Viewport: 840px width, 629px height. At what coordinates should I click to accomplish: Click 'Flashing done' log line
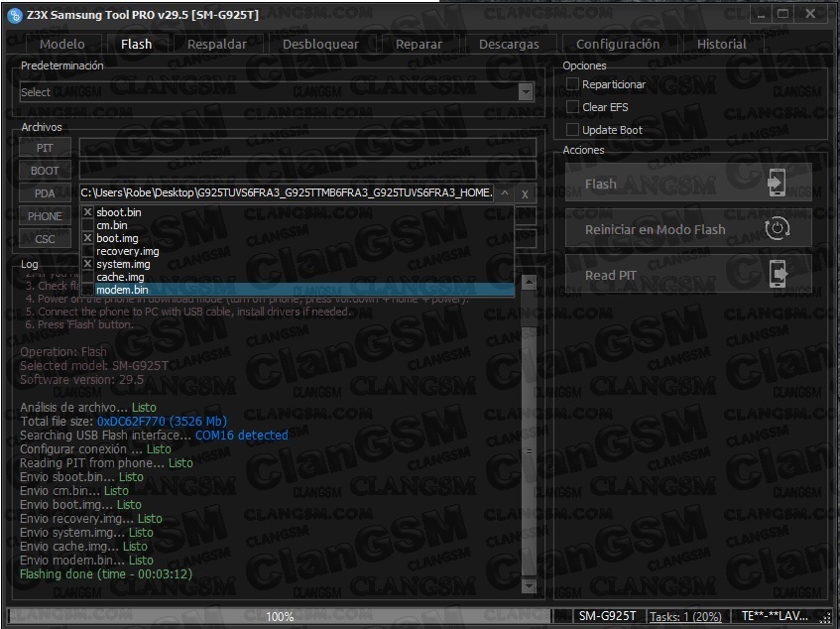click(x=106, y=574)
